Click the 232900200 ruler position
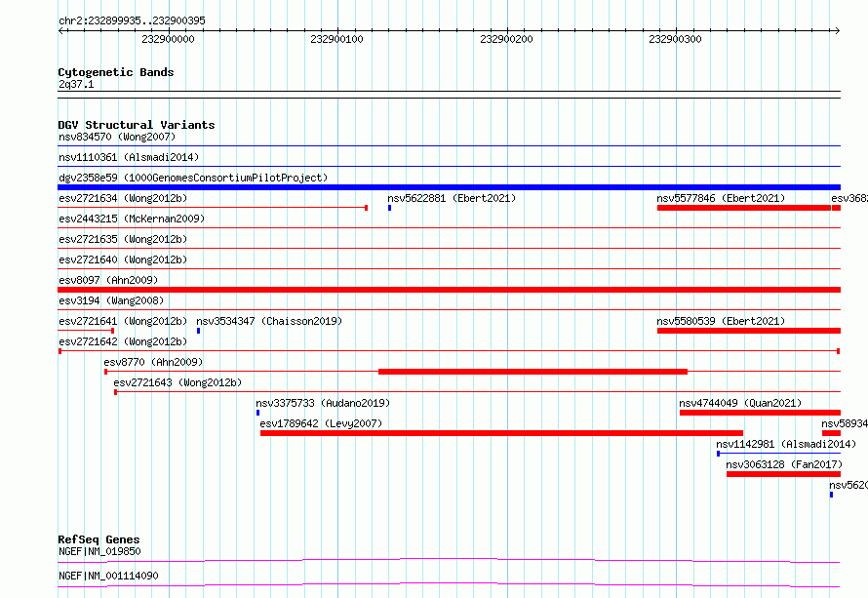The height and width of the screenshot is (598, 868). pyautogui.click(x=506, y=39)
